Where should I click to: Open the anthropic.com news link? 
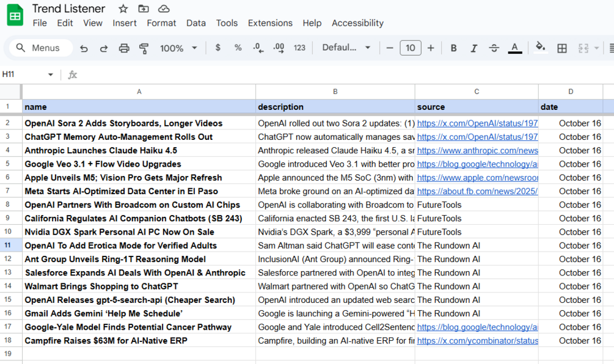(477, 150)
